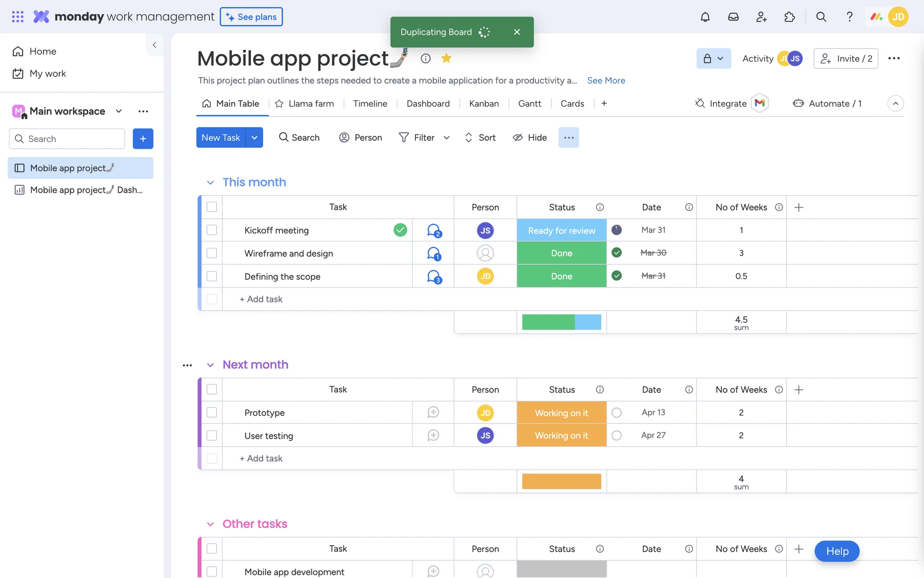Screen dimensions: 924x578
Task: Expand Main workspace selector
Action: click(x=118, y=111)
